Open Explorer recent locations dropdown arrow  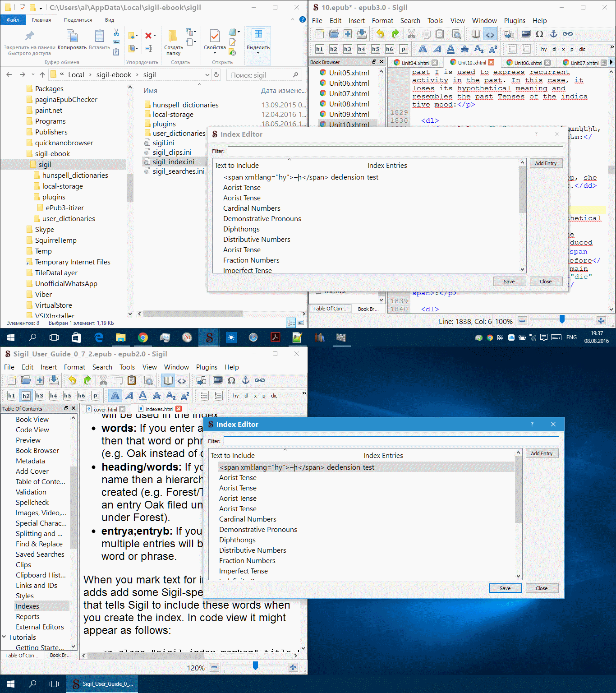click(33, 75)
